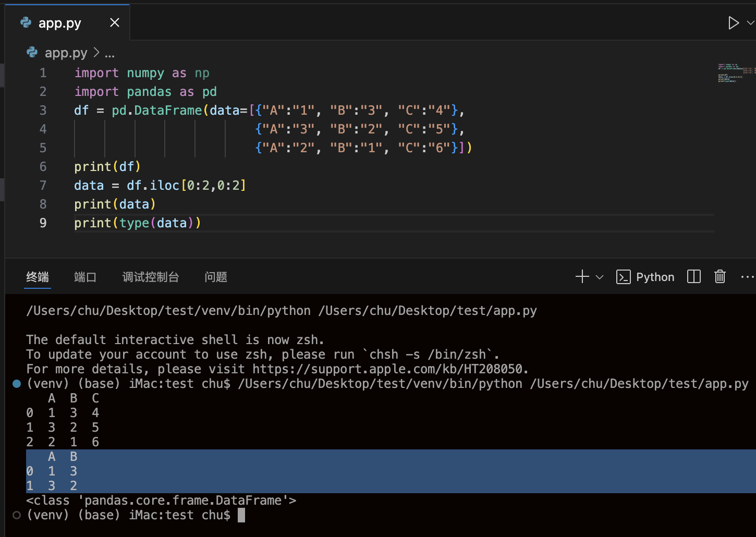This screenshot has height=537, width=756.
Task: Kill the terminal using trash icon
Action: point(720,277)
